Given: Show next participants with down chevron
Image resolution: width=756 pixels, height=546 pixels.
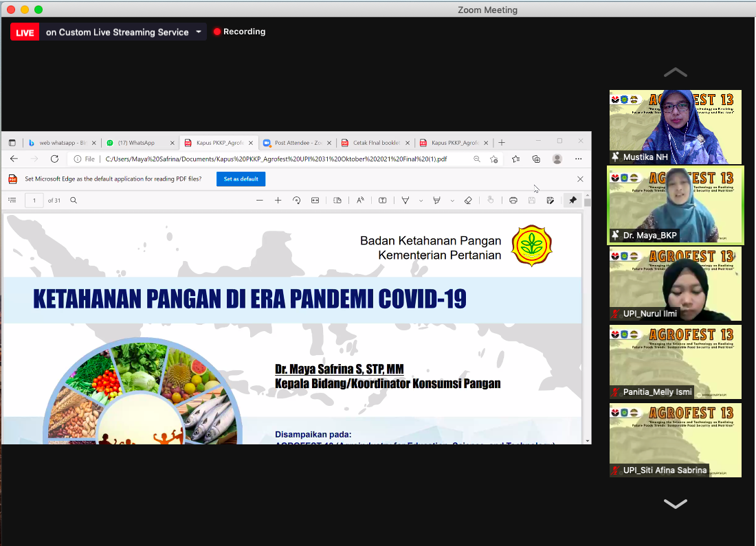Looking at the screenshot, I should click(x=676, y=503).
